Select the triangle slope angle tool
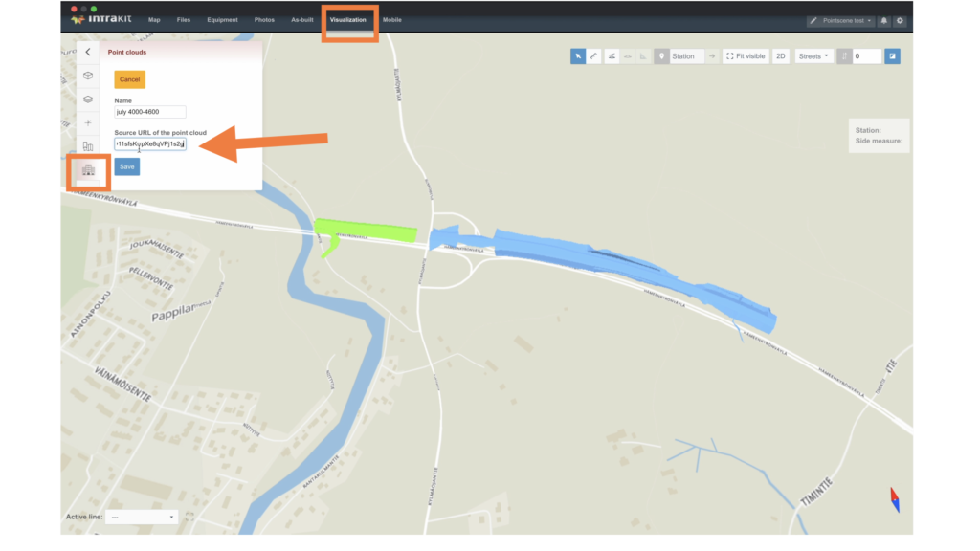Image resolution: width=980 pixels, height=551 pixels. (x=643, y=56)
